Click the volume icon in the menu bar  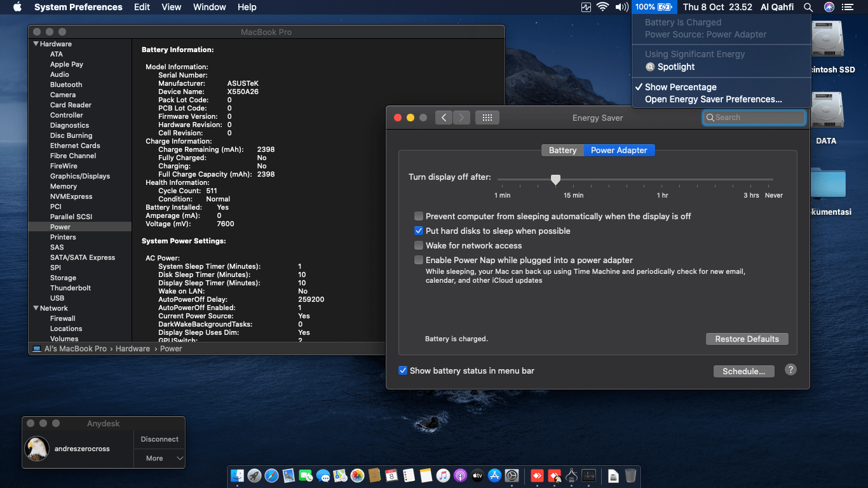[621, 7]
